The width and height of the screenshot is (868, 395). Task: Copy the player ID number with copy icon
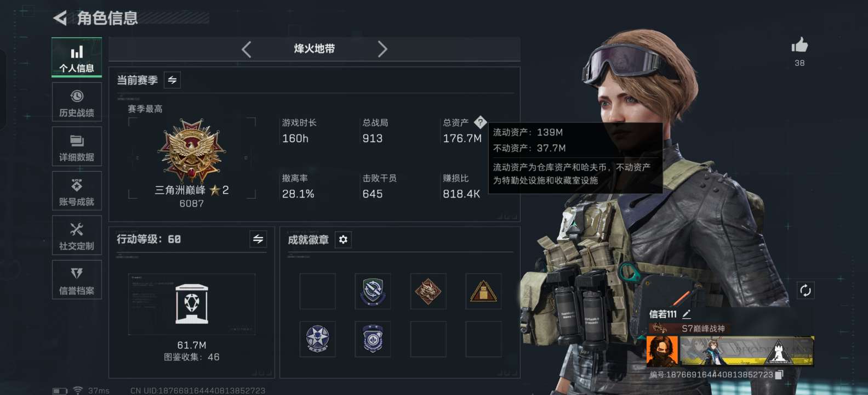pyautogui.click(x=779, y=375)
